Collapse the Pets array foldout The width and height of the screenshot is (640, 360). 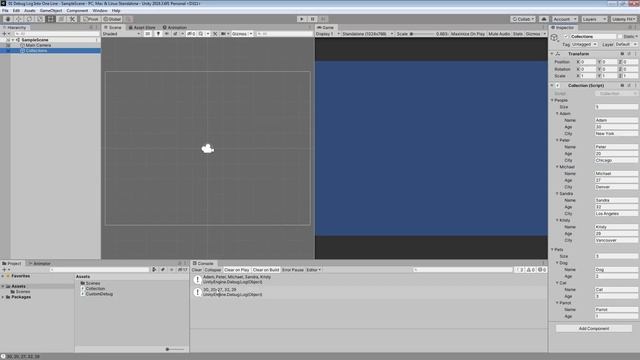pyautogui.click(x=552, y=249)
